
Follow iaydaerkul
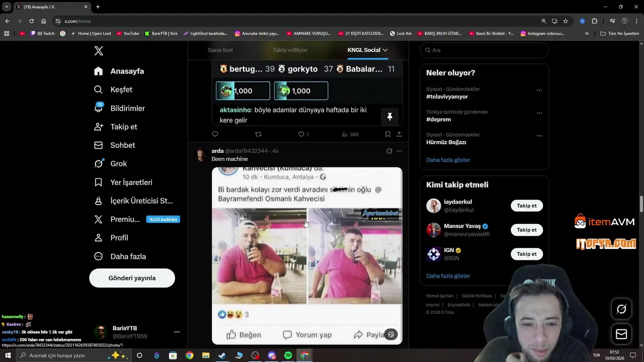click(x=527, y=206)
